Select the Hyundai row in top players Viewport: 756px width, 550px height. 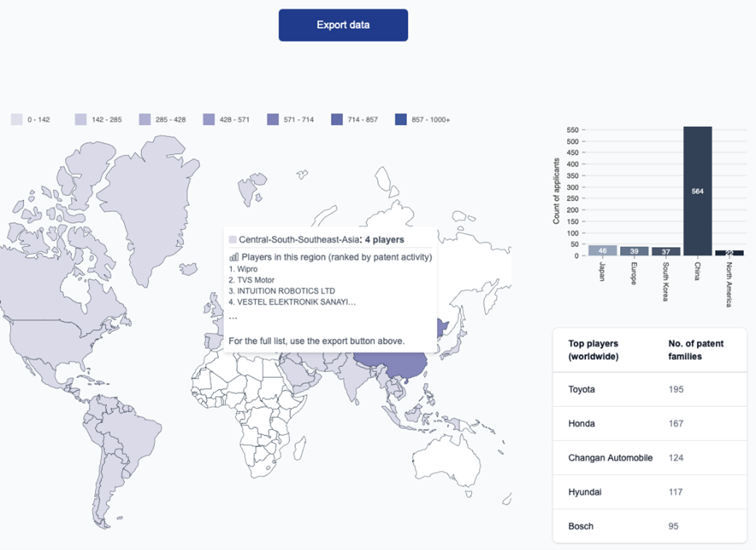click(x=649, y=492)
